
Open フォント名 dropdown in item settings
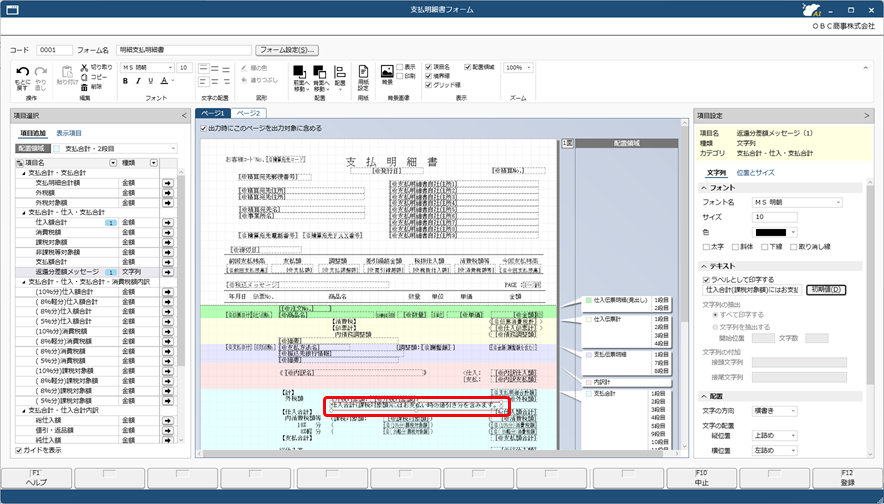(797, 202)
